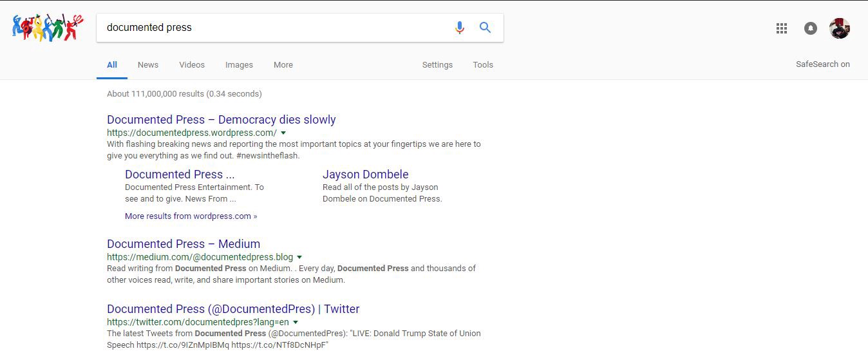The height and width of the screenshot is (360, 868).
Task: Open the account profile avatar
Action: pos(840,28)
